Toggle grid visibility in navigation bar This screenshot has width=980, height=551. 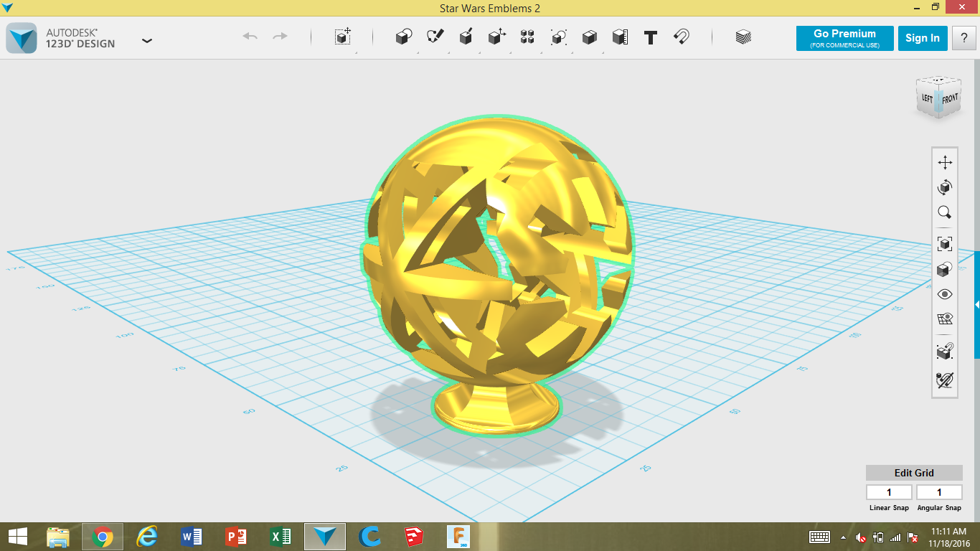[x=945, y=319]
